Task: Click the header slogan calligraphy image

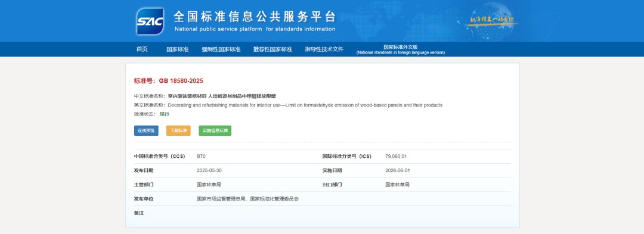Action: pyautogui.click(x=491, y=20)
